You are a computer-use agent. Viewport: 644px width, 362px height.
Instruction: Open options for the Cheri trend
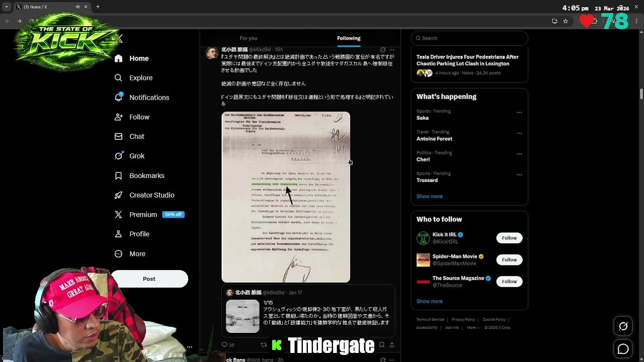click(x=519, y=154)
